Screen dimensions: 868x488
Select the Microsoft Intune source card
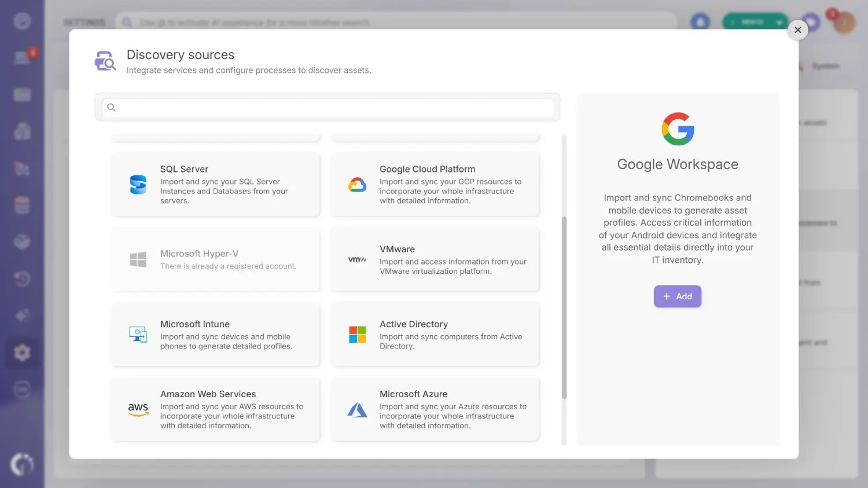(x=216, y=334)
